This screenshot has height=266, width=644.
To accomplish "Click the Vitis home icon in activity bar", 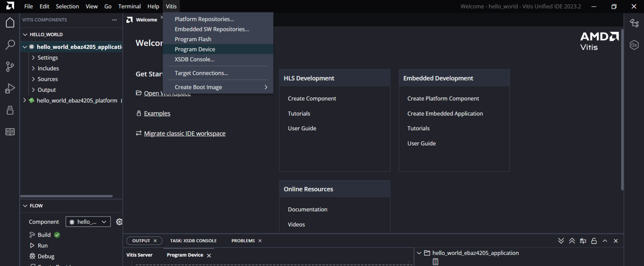I will point(10,23).
